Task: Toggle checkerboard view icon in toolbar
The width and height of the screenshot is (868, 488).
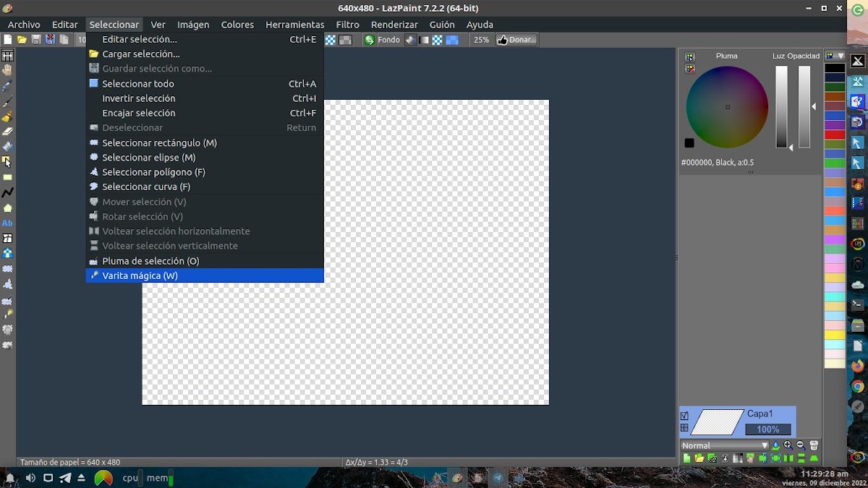Action: [331, 40]
